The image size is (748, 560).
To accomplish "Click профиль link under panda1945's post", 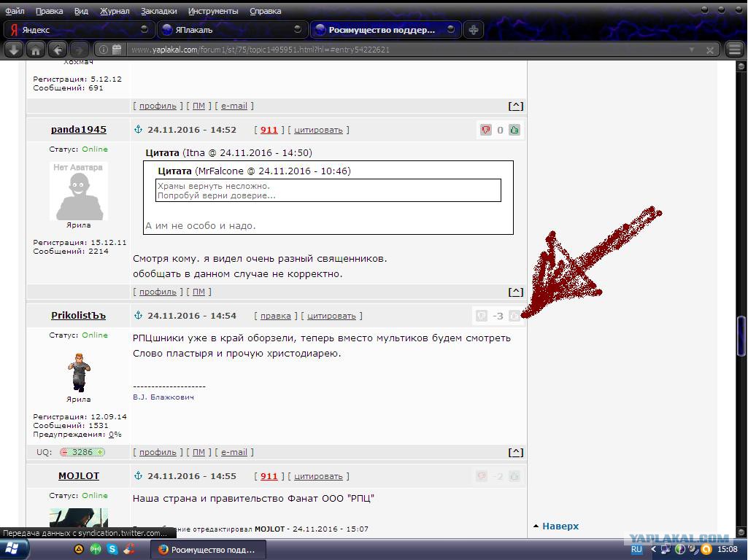I will pos(158,292).
